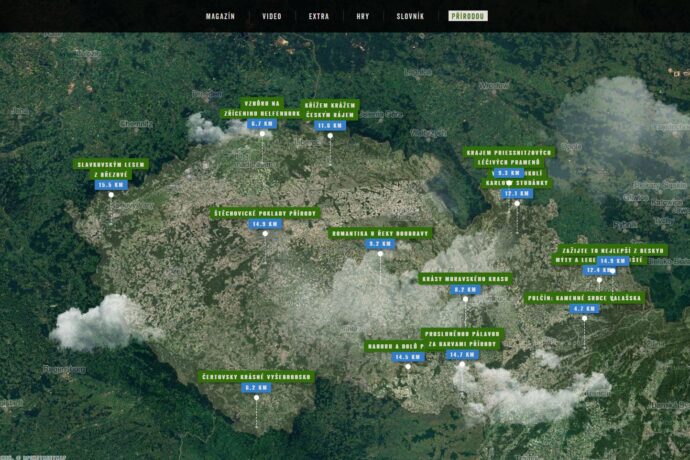Click the 14.5 km badge under Nahoru a dolů
Screen dimensions: 690x460
[x=408, y=357]
